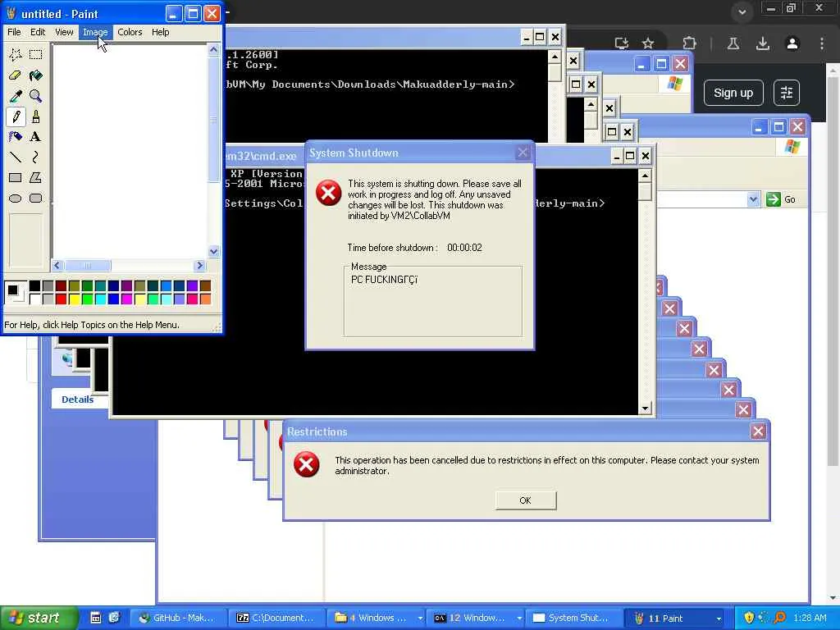Pick the bright red color swatch

(x=61, y=299)
